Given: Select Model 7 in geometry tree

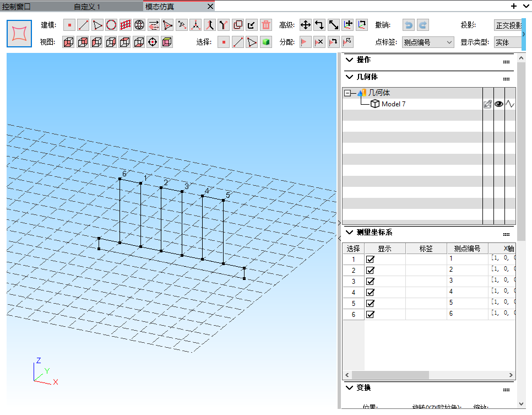Looking at the screenshot, I should click(x=394, y=104).
